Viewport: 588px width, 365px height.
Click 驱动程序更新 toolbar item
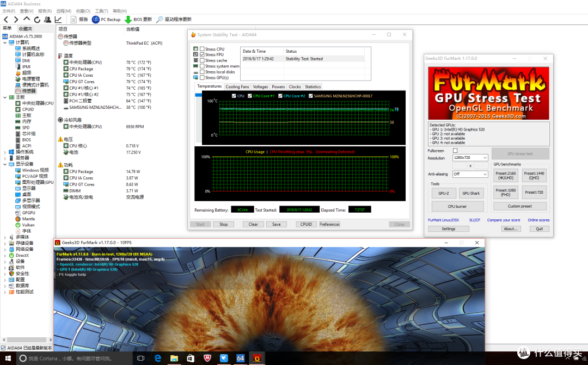pos(174,20)
